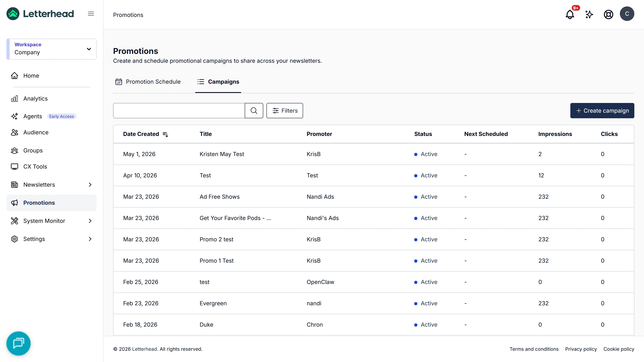This screenshot has width=644, height=362.
Task: Open Get Your Favorite Pods campaign
Action: pos(235,218)
